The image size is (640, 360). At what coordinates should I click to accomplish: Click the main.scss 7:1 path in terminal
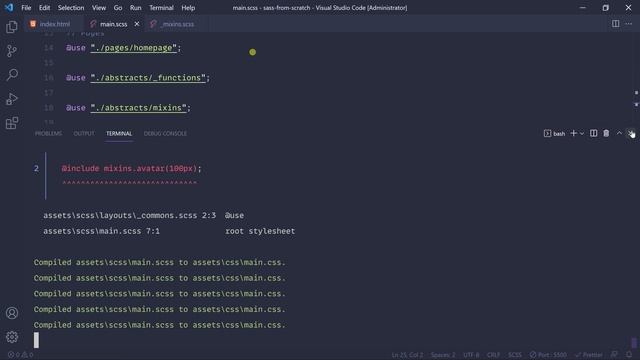[101, 231]
